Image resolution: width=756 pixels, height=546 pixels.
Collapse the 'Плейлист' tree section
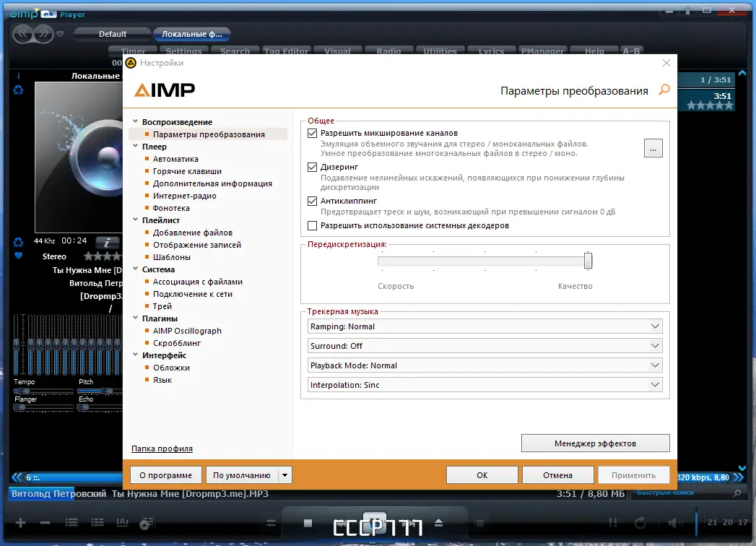coord(136,220)
